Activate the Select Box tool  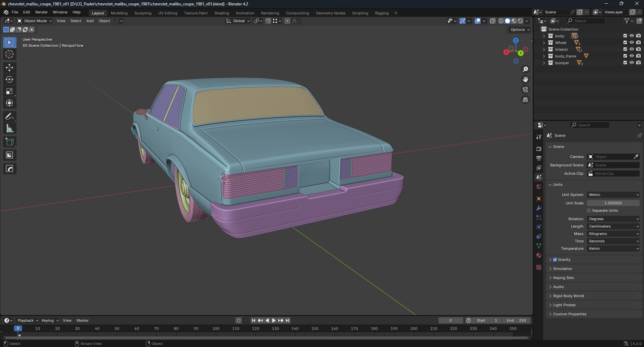pos(9,42)
